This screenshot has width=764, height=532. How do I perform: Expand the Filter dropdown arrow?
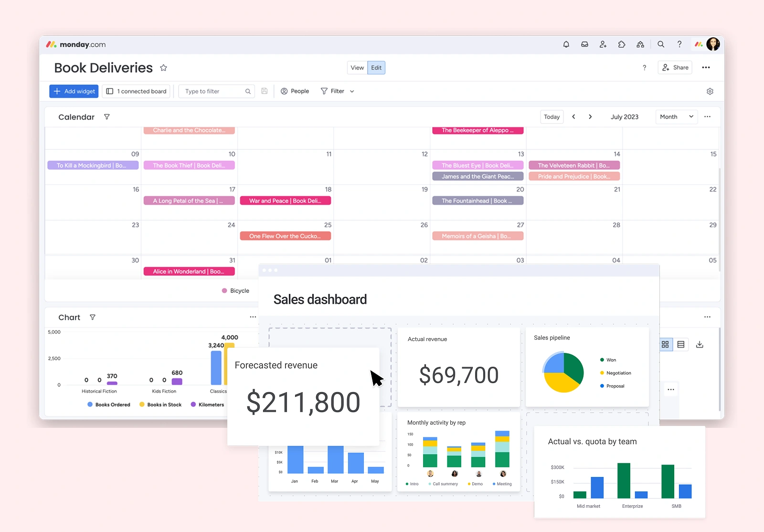coord(352,91)
